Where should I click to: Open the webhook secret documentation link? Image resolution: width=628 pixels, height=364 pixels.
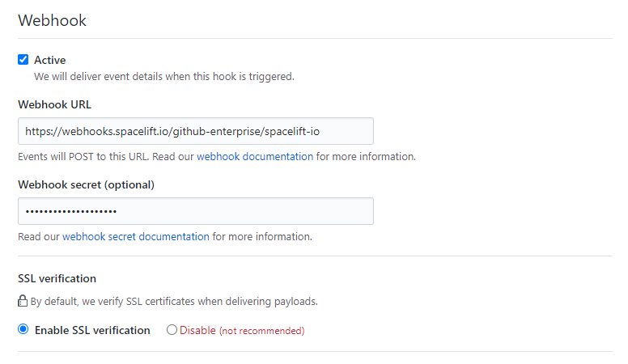pyautogui.click(x=135, y=237)
